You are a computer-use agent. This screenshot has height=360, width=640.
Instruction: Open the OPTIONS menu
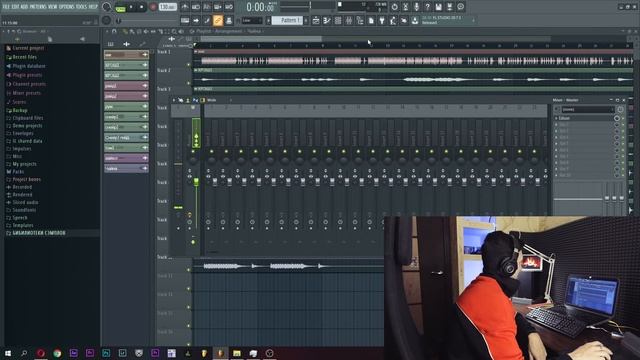(x=67, y=7)
